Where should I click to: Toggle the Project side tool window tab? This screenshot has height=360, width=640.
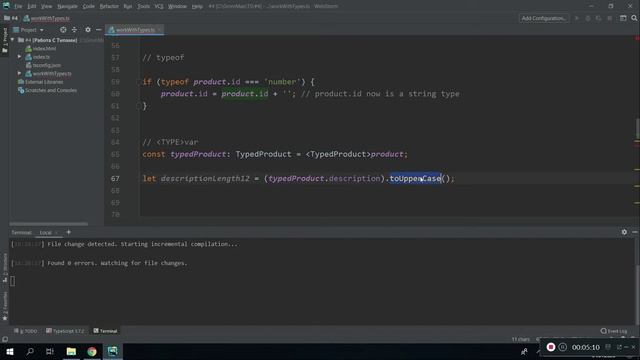pyautogui.click(x=5, y=40)
